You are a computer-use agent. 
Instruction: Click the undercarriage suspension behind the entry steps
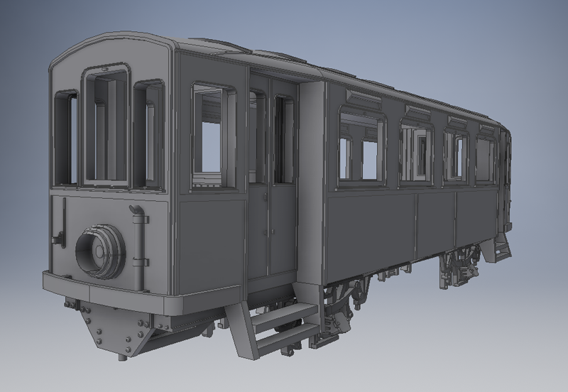click(344, 298)
